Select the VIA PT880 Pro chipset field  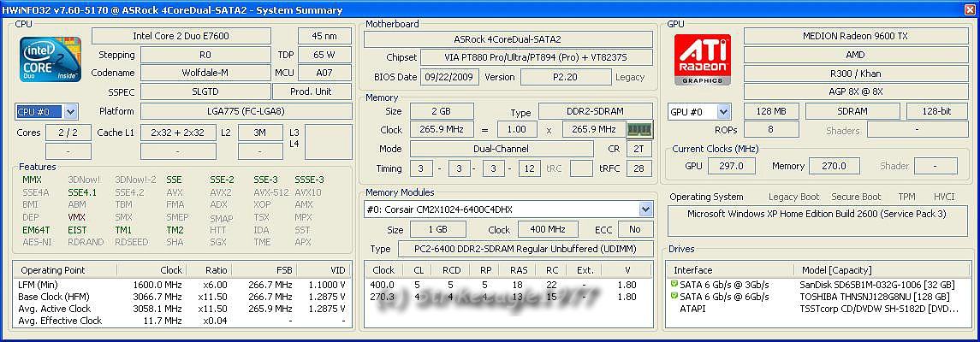coord(537,57)
